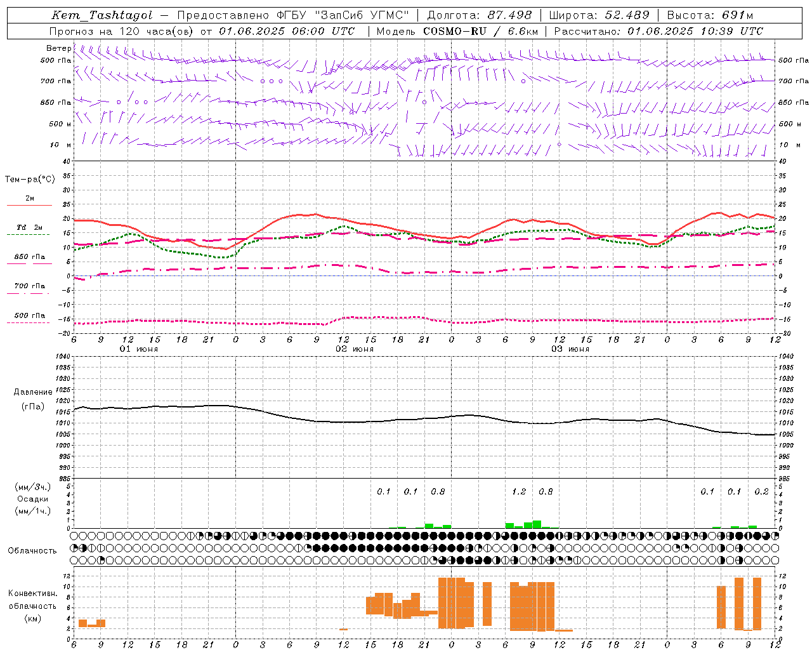
Task: Click the "(км)" unit label of convective panel
Action: coord(33,618)
